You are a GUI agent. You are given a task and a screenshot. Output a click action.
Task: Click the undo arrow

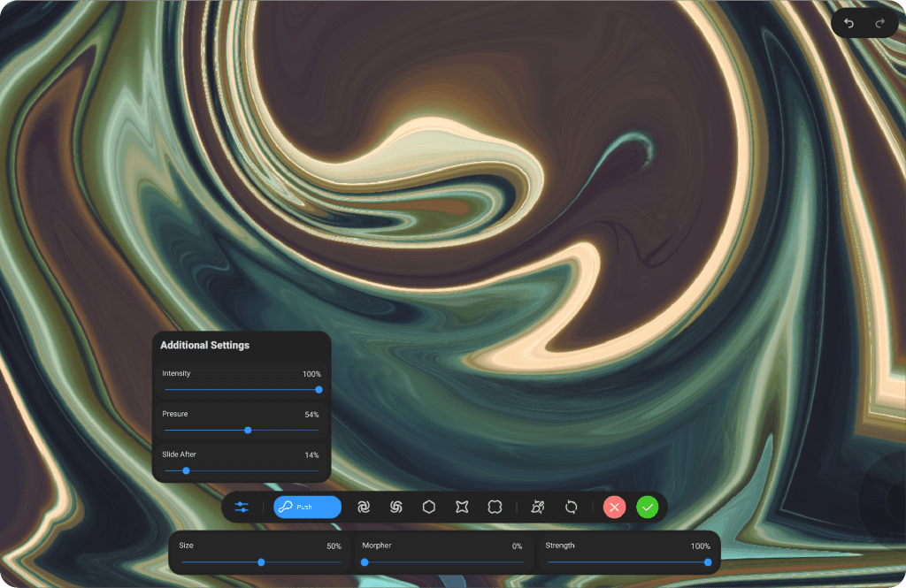click(848, 23)
